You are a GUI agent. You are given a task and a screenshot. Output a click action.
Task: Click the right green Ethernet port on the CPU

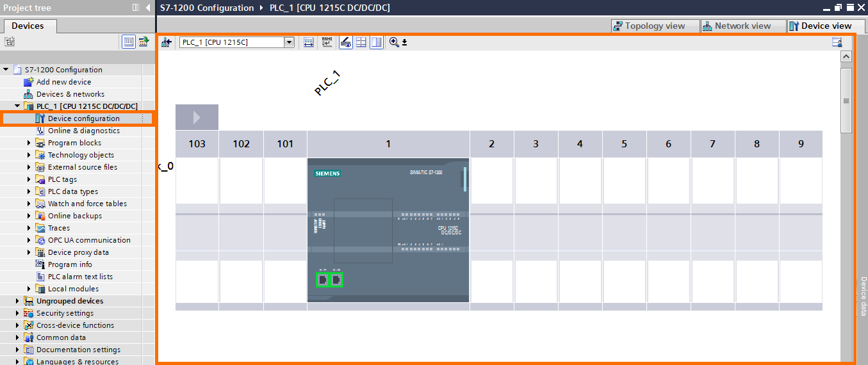336,280
